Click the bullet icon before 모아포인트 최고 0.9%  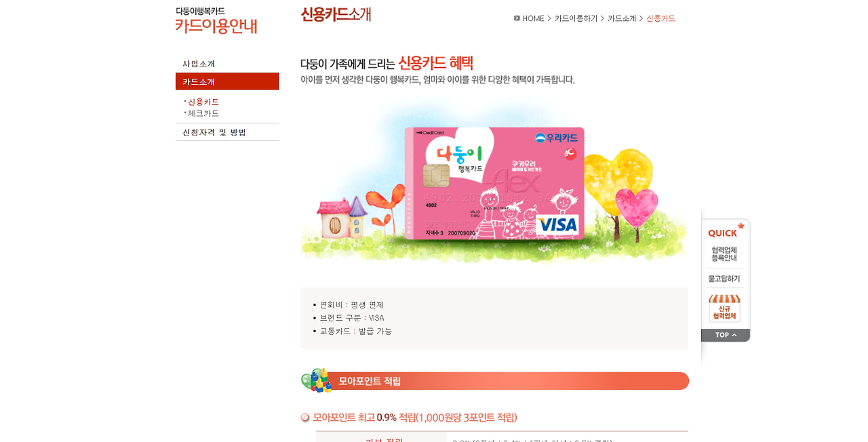pos(305,418)
